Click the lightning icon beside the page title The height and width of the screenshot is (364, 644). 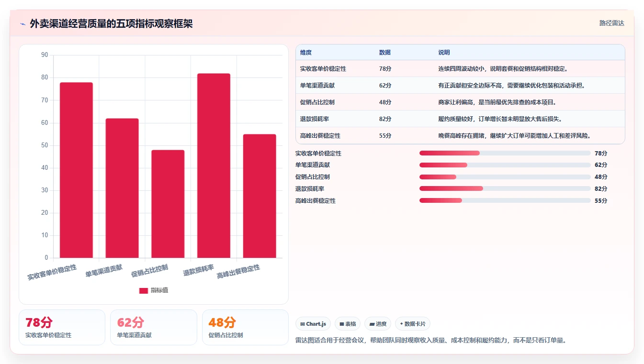click(23, 24)
